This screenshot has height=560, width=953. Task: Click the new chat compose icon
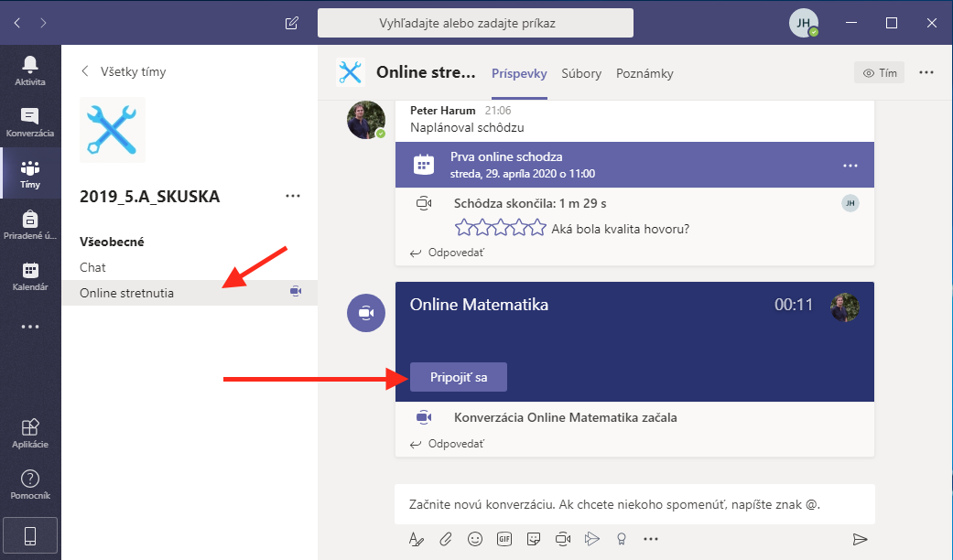pyautogui.click(x=292, y=23)
